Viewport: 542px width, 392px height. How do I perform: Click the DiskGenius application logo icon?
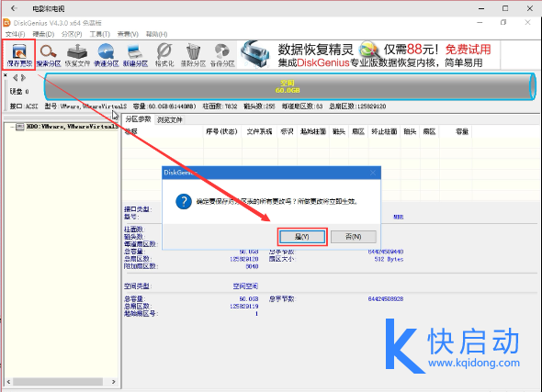click(6, 23)
